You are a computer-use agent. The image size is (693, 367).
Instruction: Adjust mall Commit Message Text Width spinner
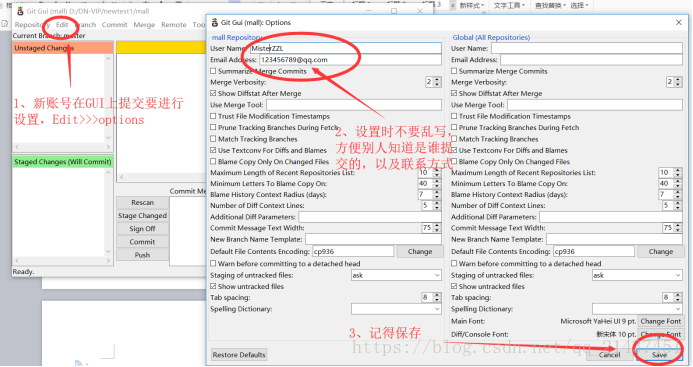tap(431, 228)
